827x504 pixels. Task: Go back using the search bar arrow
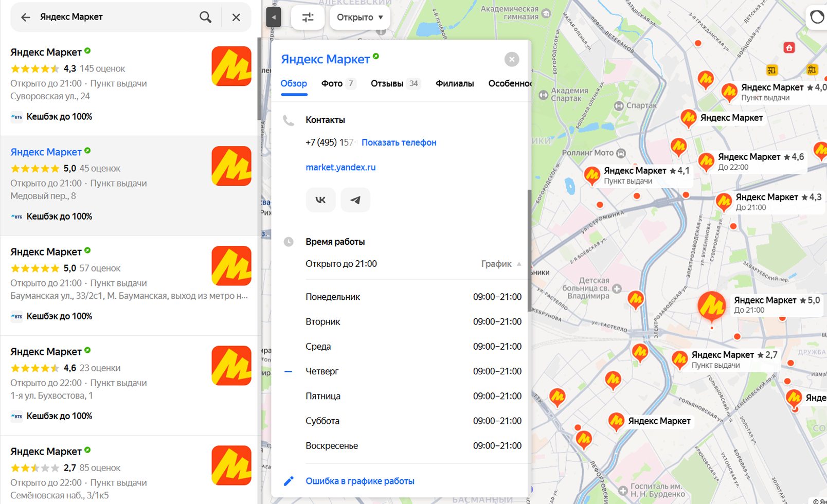(25, 17)
